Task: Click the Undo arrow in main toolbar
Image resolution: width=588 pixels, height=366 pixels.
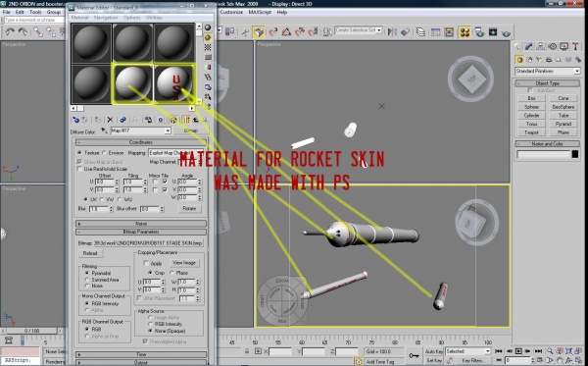Action: (10, 32)
